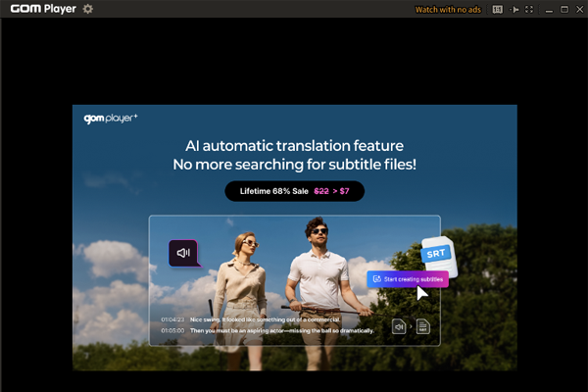The image size is (588, 392).
Task: Minimize the GOM Player window
Action: click(547, 9)
